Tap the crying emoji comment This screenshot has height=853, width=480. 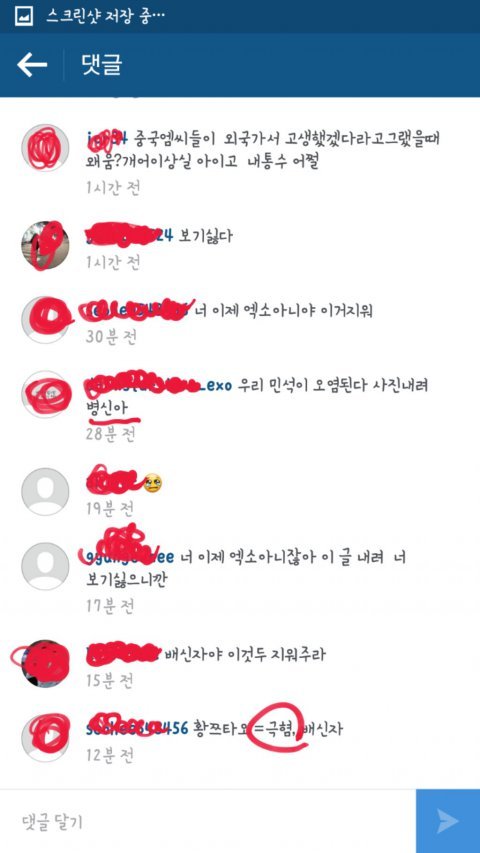(153, 483)
